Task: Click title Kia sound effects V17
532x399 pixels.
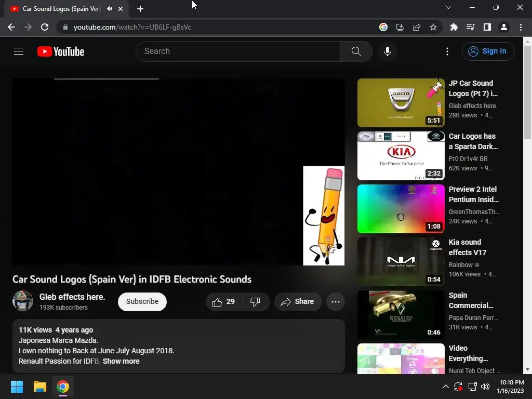Action: tap(468, 247)
